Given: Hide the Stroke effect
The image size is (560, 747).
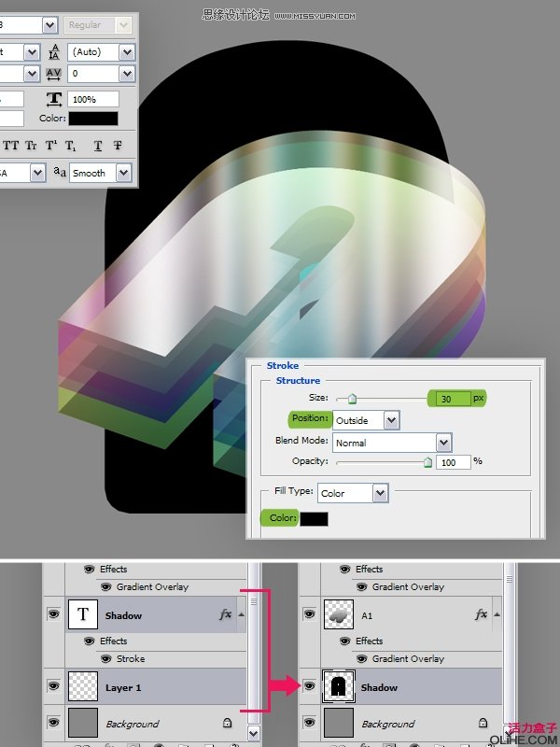Looking at the screenshot, I should tap(105, 659).
